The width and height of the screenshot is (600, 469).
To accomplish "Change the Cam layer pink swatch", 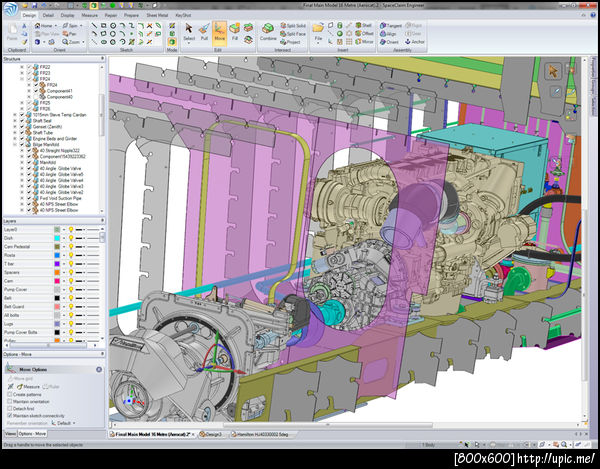I will pos(57,281).
